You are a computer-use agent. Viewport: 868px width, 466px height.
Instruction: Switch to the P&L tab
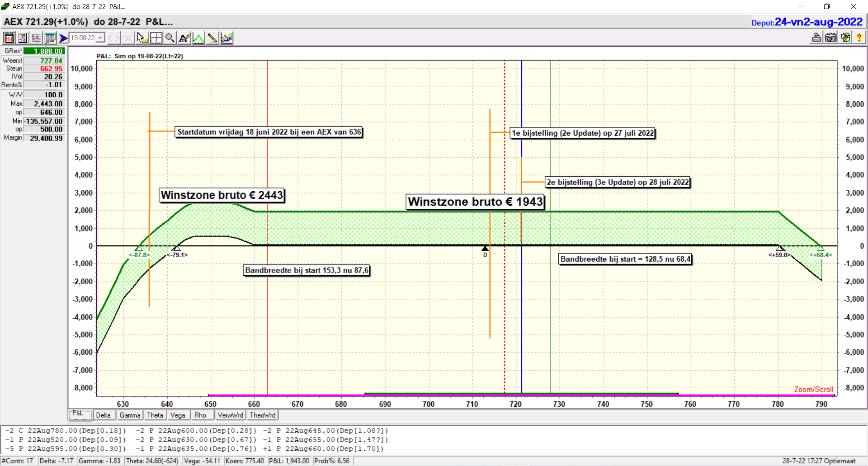80,414
